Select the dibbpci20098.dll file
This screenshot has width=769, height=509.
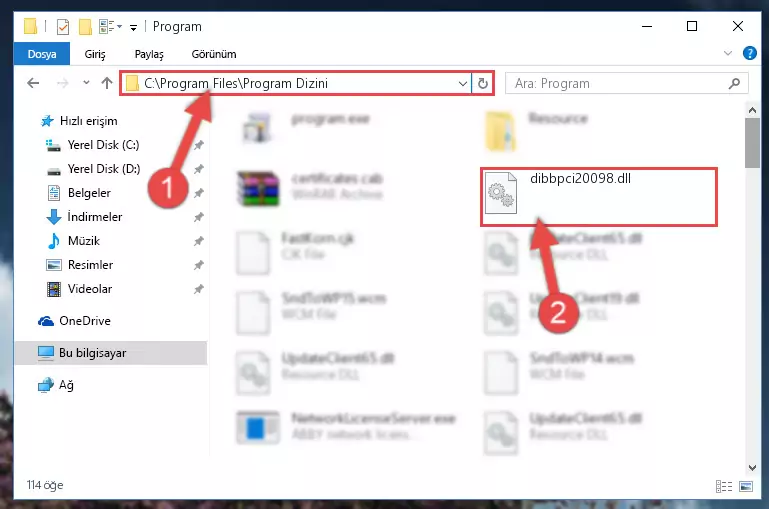pyautogui.click(x=599, y=197)
